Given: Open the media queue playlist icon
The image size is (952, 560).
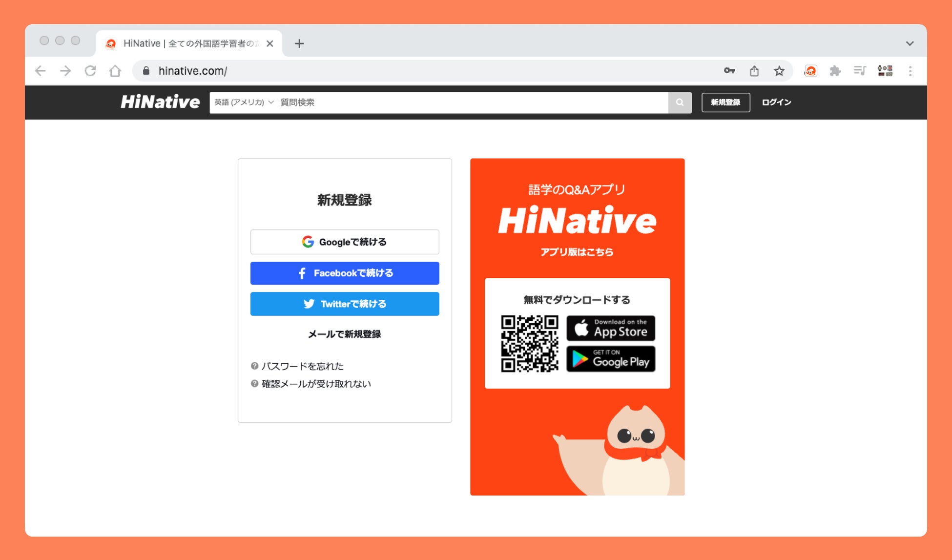Looking at the screenshot, I should click(860, 71).
